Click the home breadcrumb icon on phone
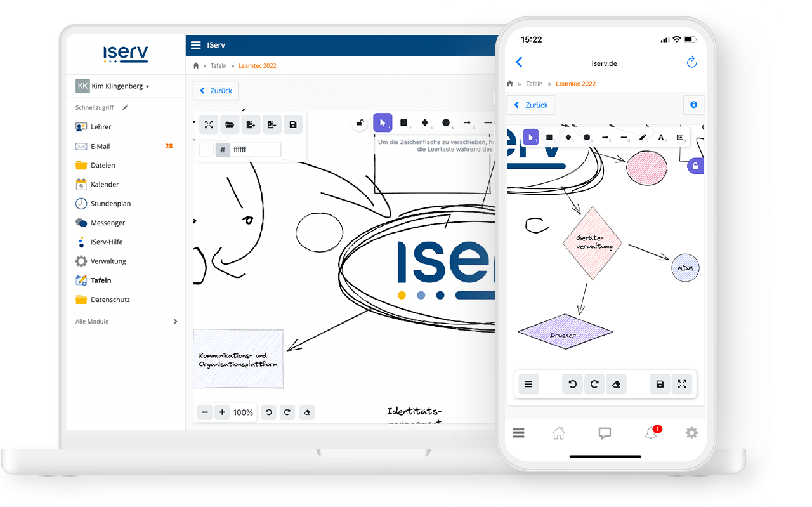The width and height of the screenshot is (812, 507). 511,84
